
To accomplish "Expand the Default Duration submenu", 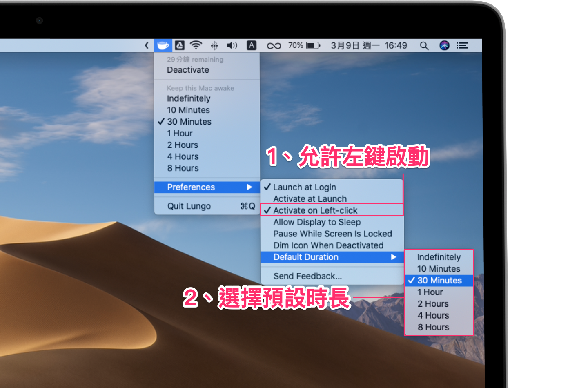I will (332, 257).
